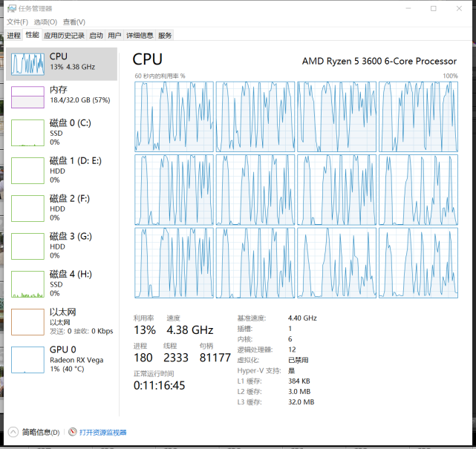Select 磁盘 0 (C:) SSD thumbnail
This screenshot has height=449, width=476.
pos(27,133)
